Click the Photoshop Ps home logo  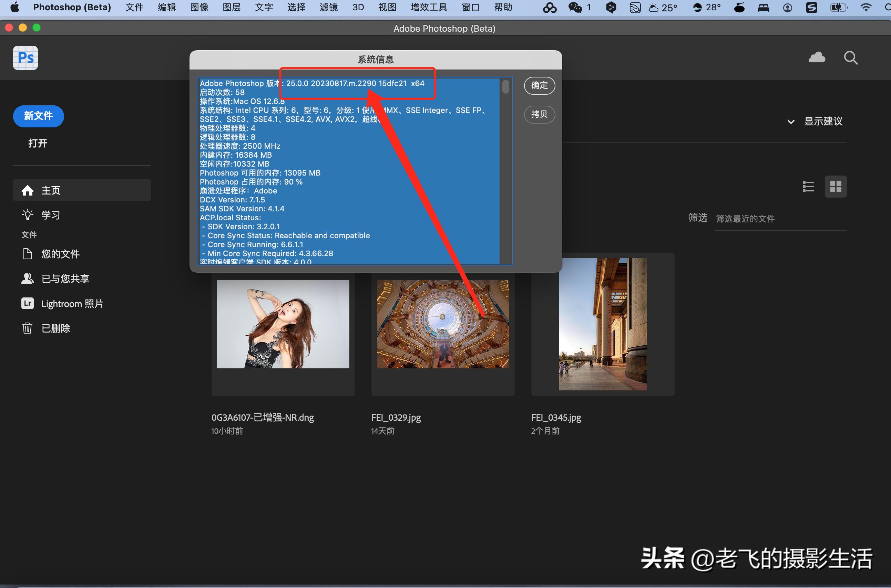click(25, 58)
